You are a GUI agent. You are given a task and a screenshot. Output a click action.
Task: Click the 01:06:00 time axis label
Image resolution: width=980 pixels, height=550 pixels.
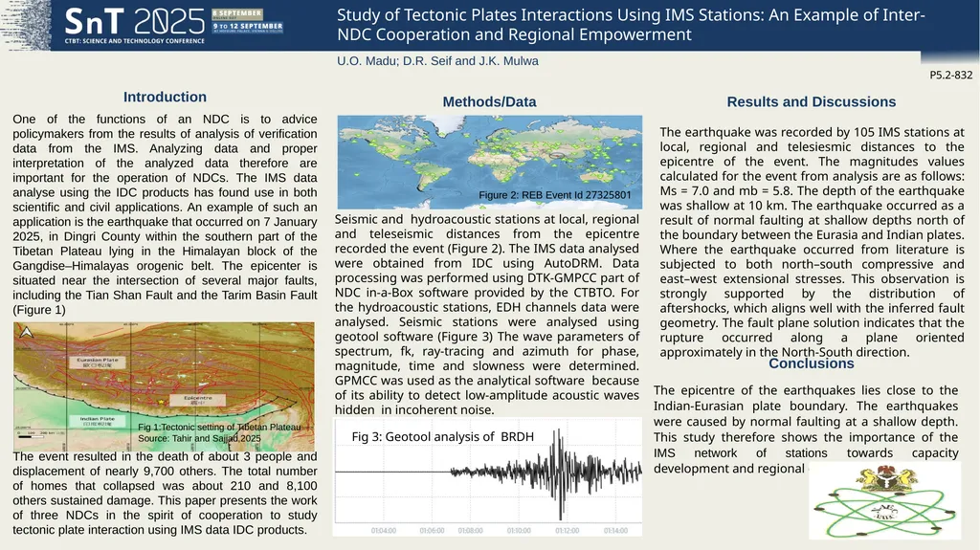(432, 531)
